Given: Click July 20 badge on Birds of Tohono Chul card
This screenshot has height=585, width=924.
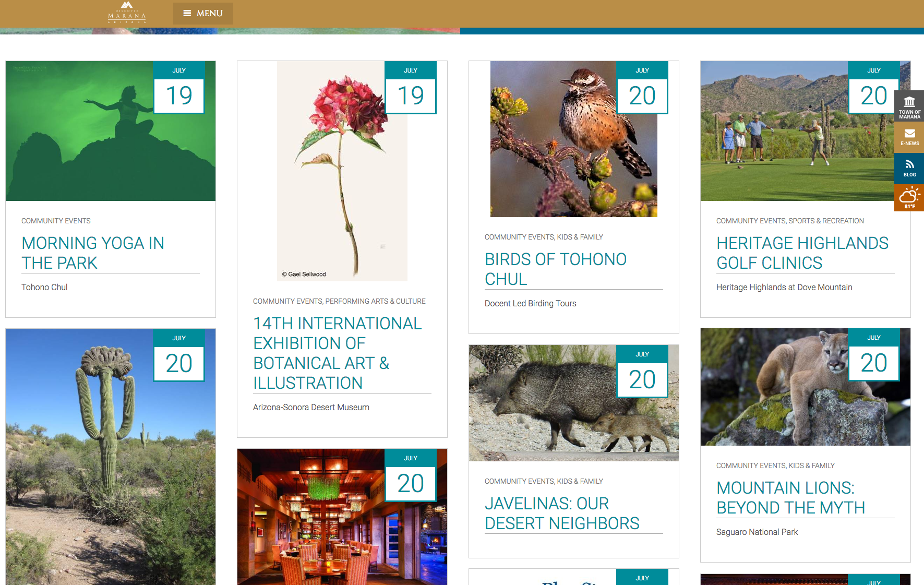Looking at the screenshot, I should (x=642, y=88).
